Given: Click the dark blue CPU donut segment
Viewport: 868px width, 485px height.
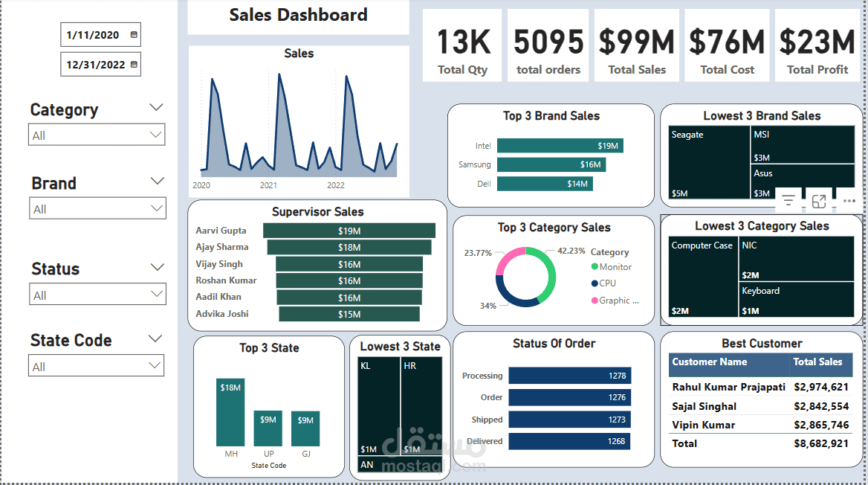Looking at the screenshot, I should coord(513,298).
